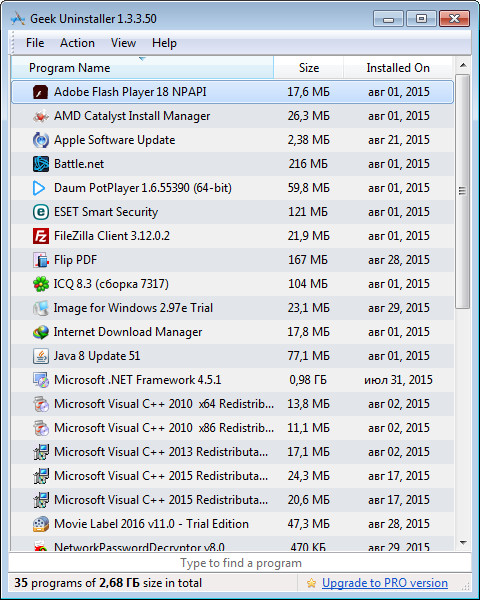Select Movie Label 2016 v11.0 Trial Edition
This screenshot has height=600, width=480.
pos(232,524)
